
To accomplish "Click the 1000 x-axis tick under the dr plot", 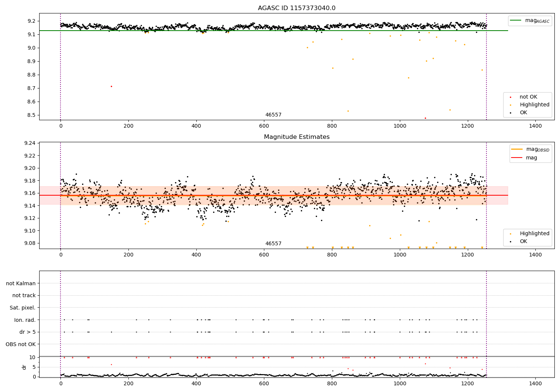I will point(400,384).
